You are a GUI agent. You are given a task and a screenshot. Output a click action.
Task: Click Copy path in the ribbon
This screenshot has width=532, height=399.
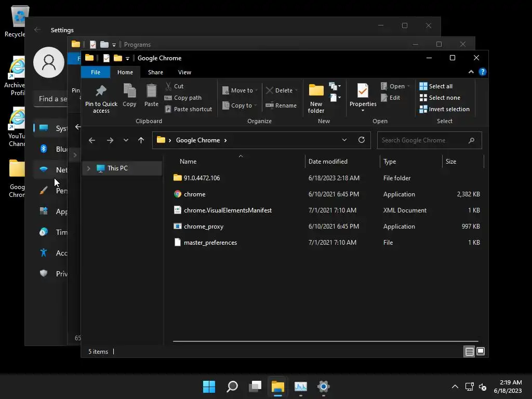click(x=183, y=98)
